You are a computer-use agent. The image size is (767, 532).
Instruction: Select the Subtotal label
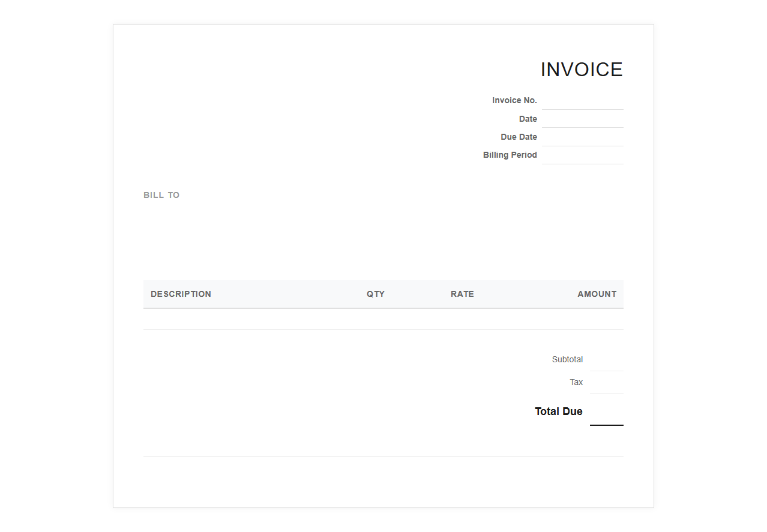point(567,359)
